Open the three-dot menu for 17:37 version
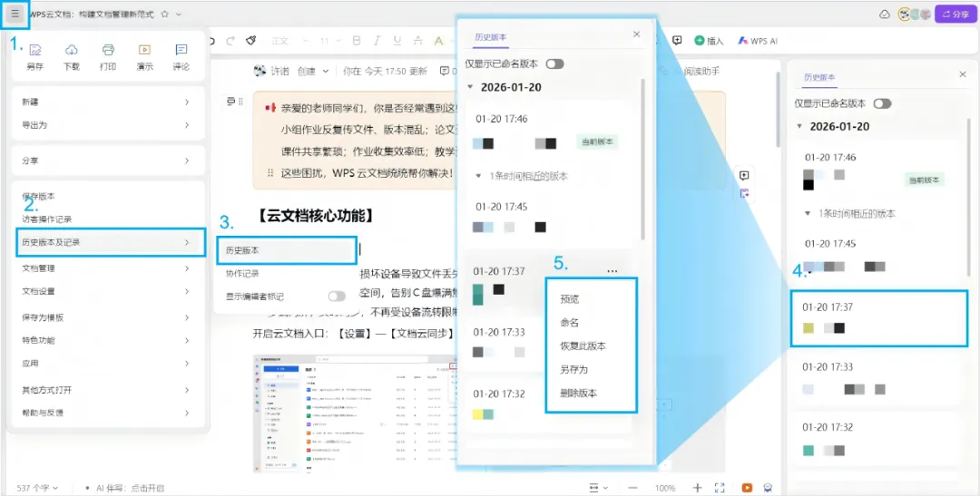980x496 pixels. coord(612,271)
